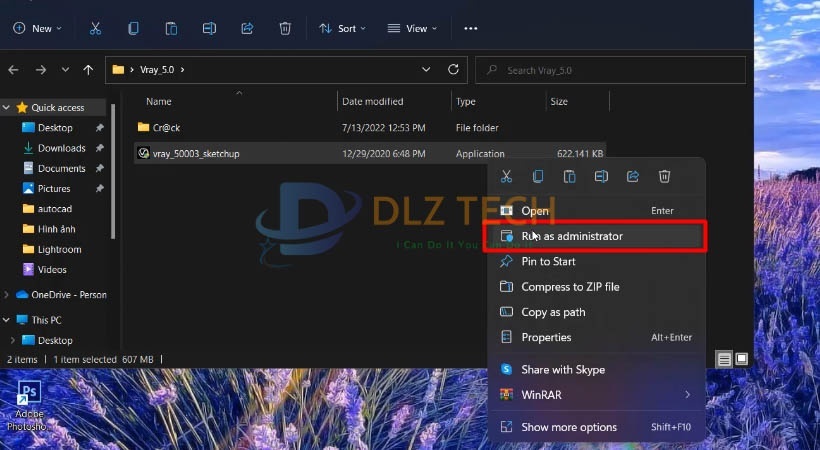Collapse the Quick access tree section

tap(6, 107)
